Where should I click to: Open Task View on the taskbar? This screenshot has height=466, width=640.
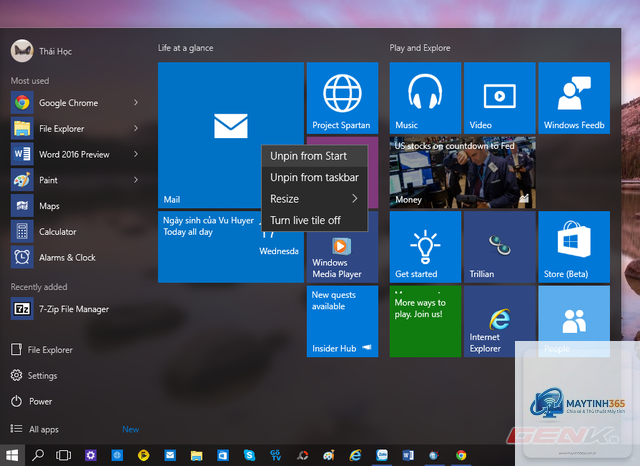click(63, 455)
